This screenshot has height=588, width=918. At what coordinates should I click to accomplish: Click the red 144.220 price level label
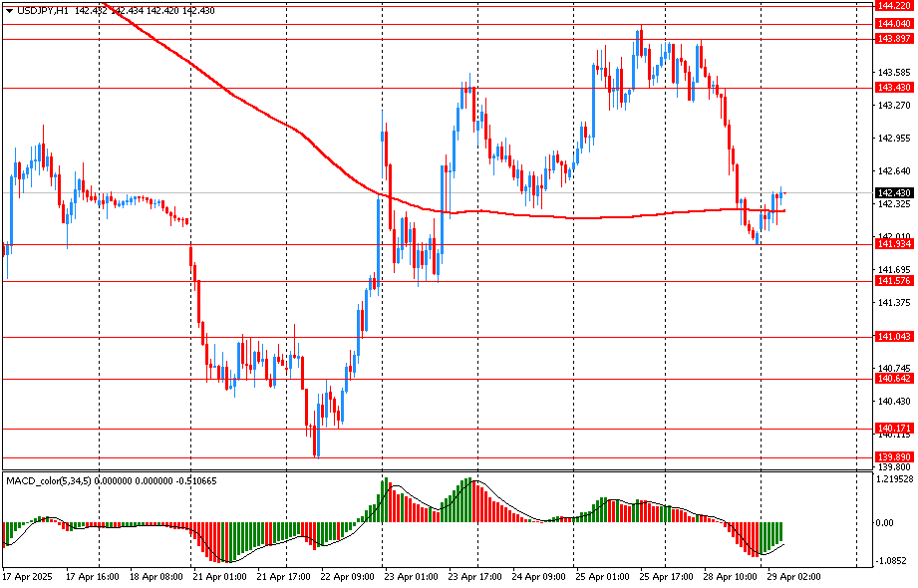(893, 6)
